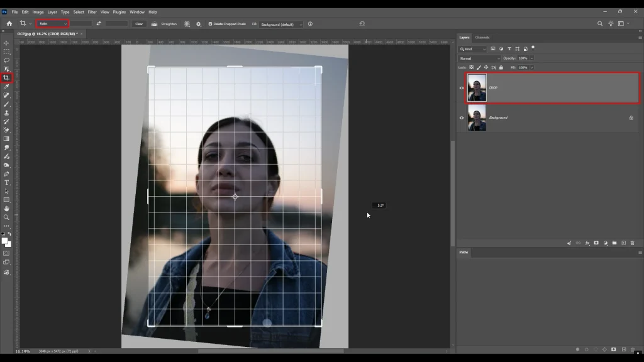644x362 pixels.
Task: Toggle Delete Cropped Pixels checkbox
Action: click(x=210, y=24)
